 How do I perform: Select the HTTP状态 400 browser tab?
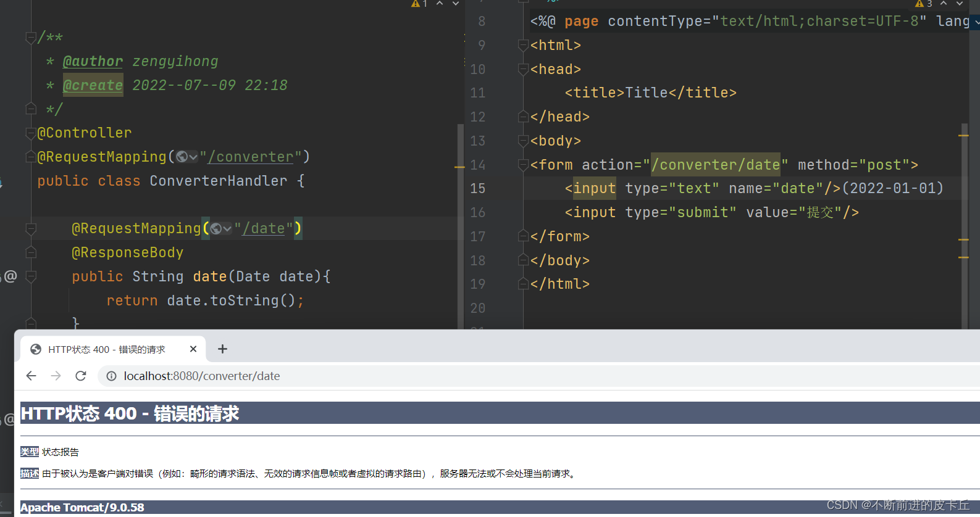point(114,349)
